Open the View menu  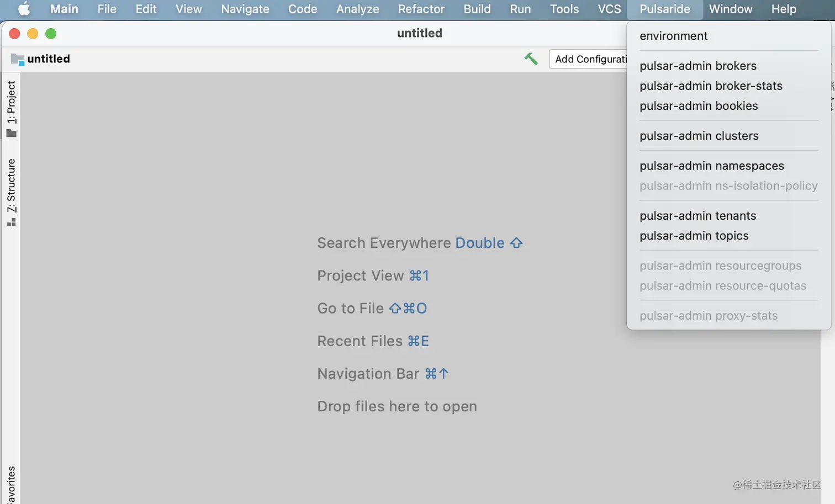pos(189,9)
